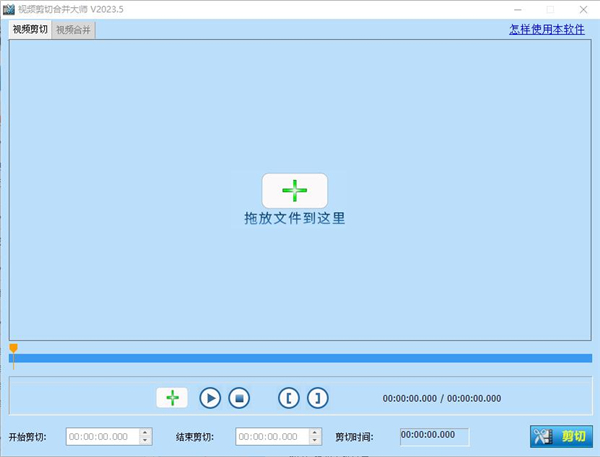Focus the 开始剪切 time input field
The height and width of the screenshot is (457, 600).
click(x=102, y=437)
